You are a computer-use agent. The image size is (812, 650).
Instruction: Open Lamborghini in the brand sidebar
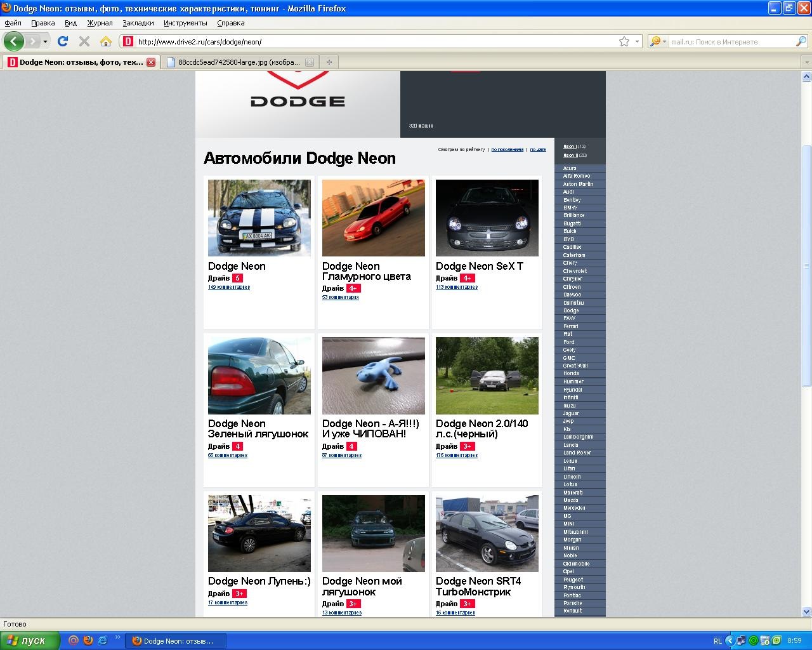[579, 437]
